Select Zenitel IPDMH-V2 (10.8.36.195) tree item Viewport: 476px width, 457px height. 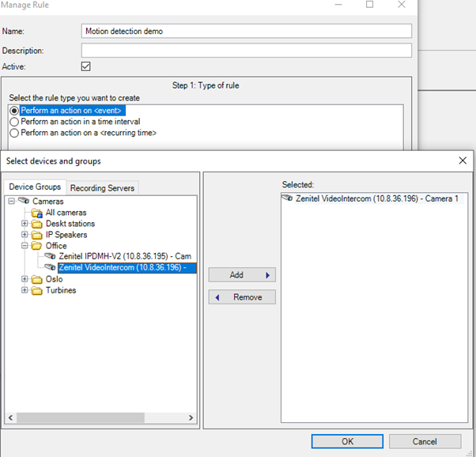click(125, 256)
